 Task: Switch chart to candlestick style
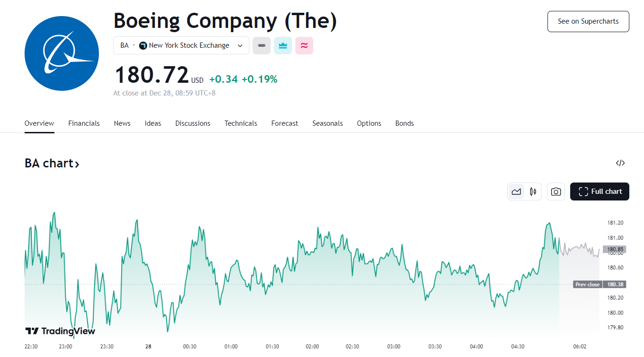point(533,192)
